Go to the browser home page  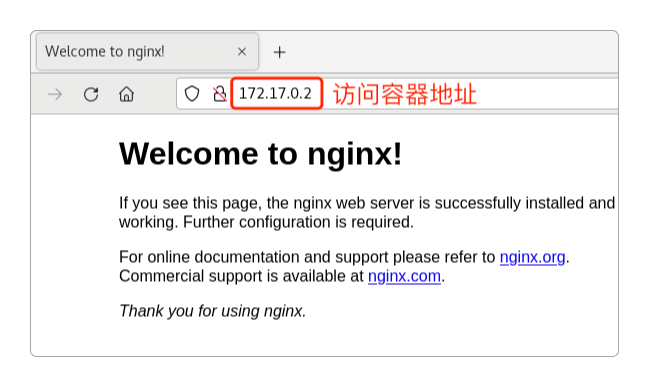(x=127, y=94)
